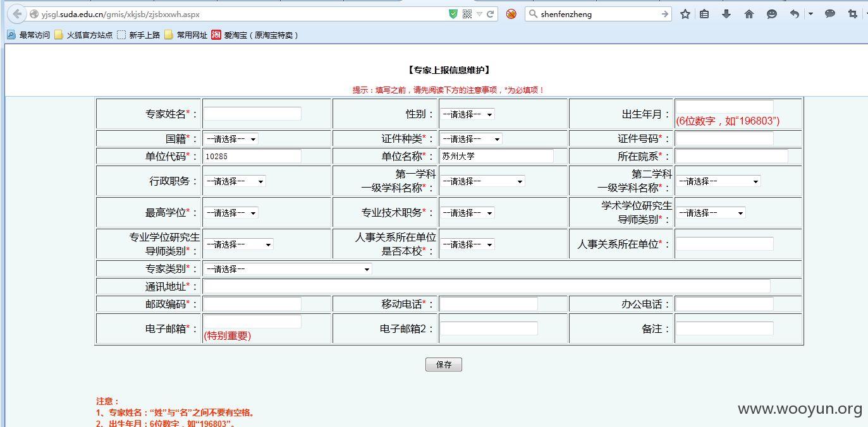Select the crop screenshot tool icon
Image resolution: width=868 pixels, height=427 pixels.
[x=852, y=14]
